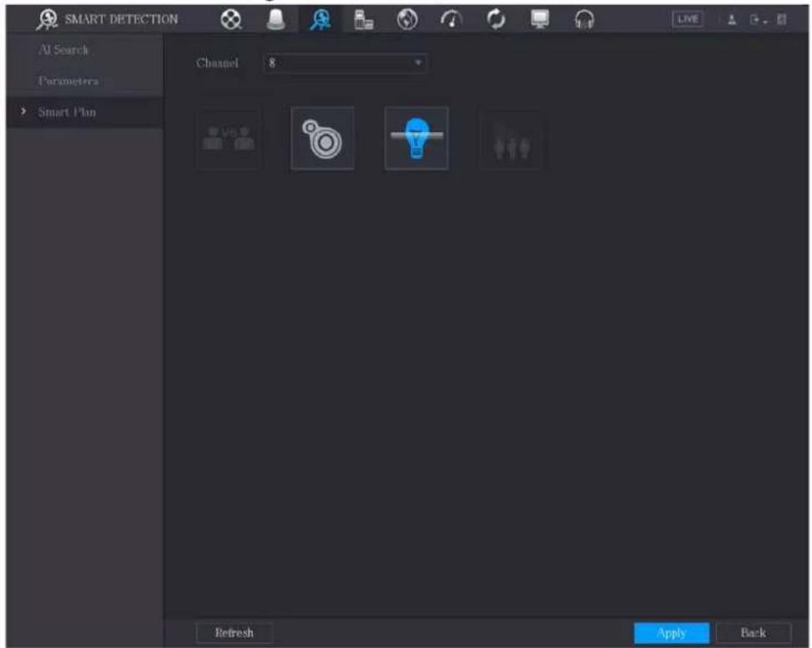
Task: Click the Back button
Action: [x=754, y=632]
